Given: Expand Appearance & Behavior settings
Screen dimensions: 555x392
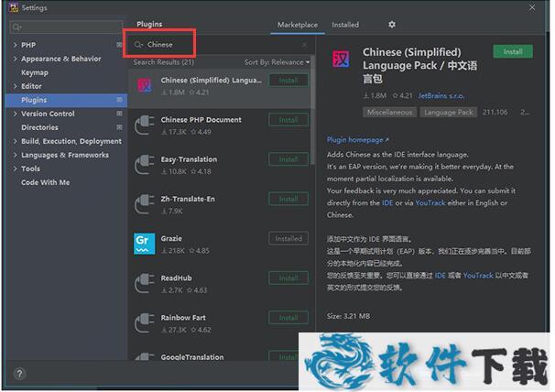Looking at the screenshot, I should (x=16, y=59).
